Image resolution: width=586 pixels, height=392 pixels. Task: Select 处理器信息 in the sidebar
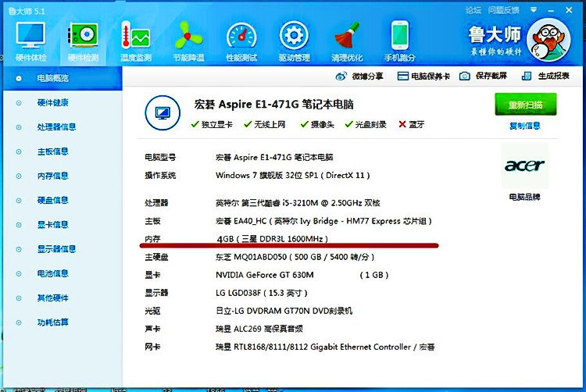coord(56,127)
